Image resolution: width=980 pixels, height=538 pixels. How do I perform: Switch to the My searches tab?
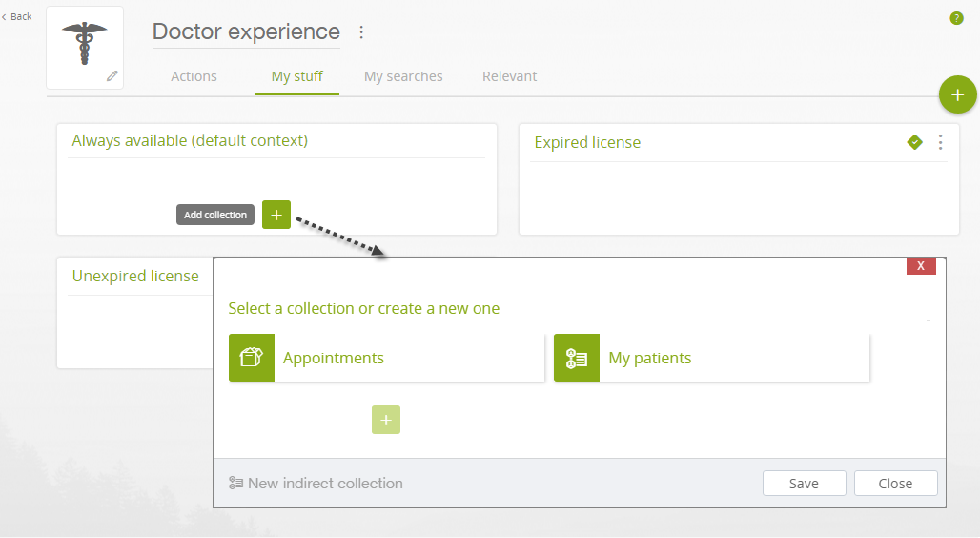click(x=403, y=76)
